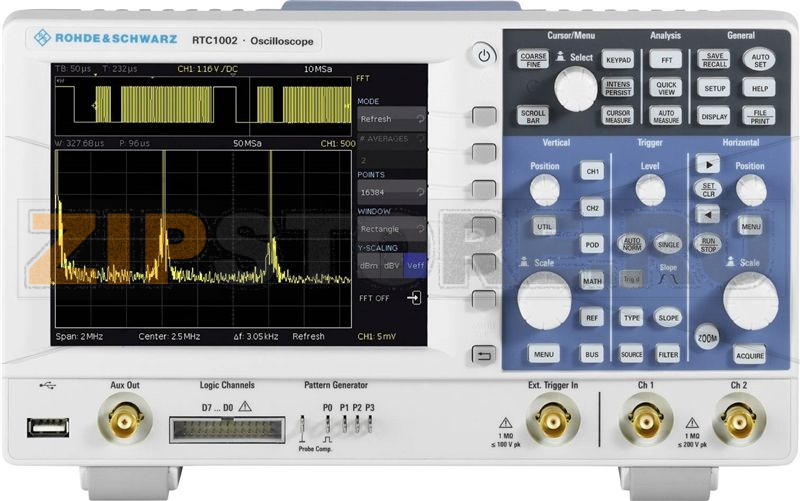Hit the COARSE FINE button
The height and width of the screenshot is (501, 800).
[x=533, y=59]
